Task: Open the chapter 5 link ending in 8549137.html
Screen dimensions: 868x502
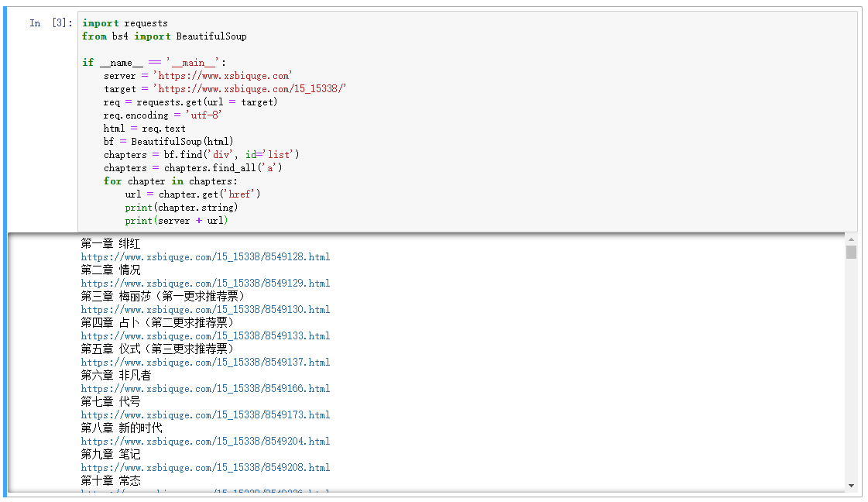Action: click(205, 362)
